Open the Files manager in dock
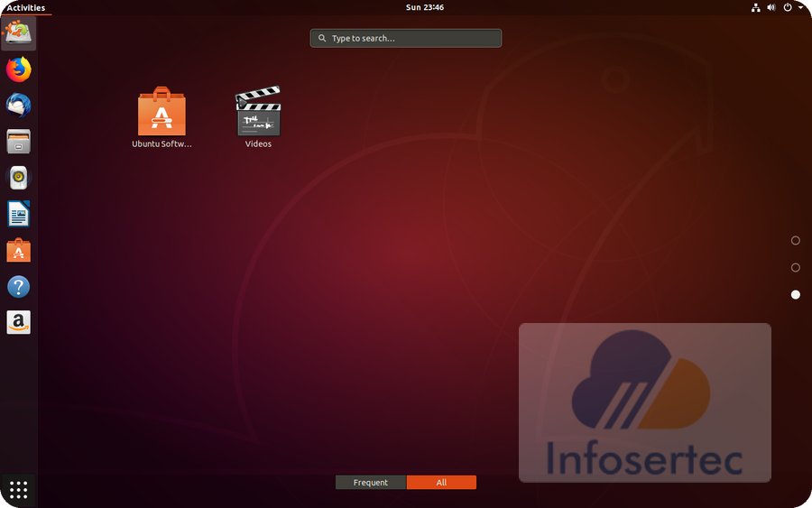The image size is (812, 508). pyautogui.click(x=18, y=142)
